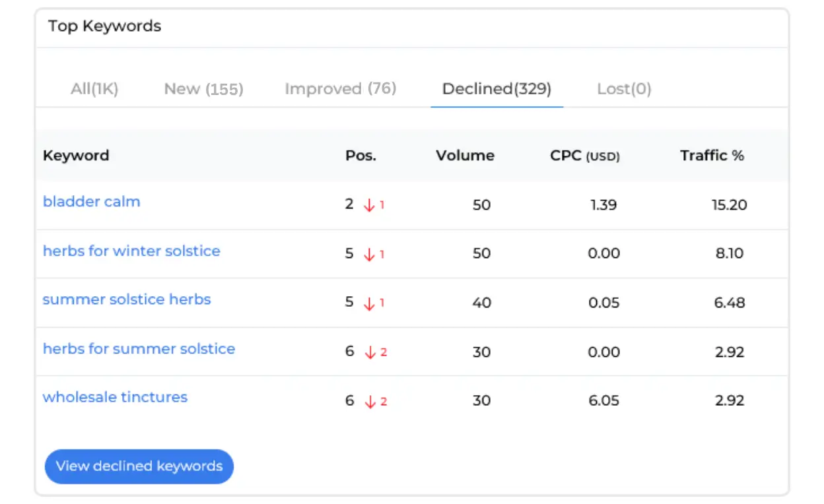Open the New (155) tab

(x=203, y=89)
